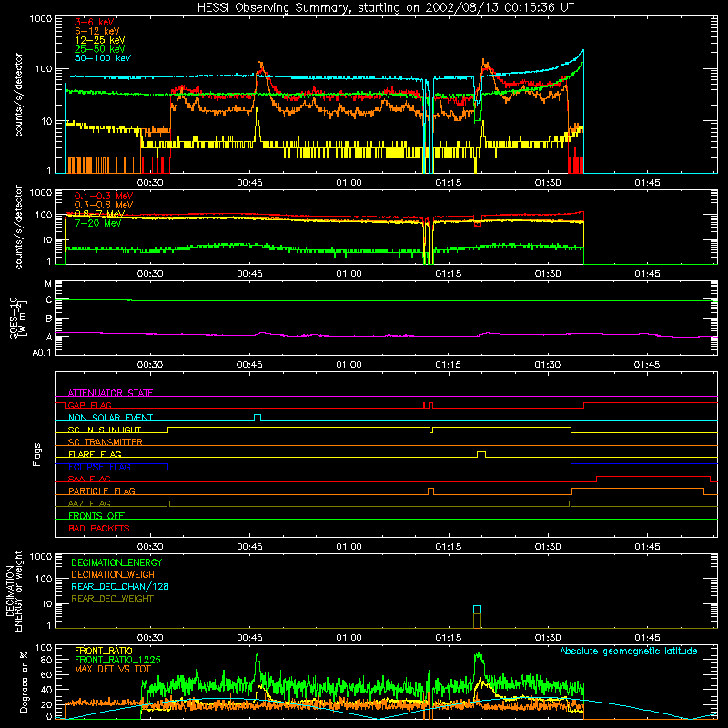Click the REAR_DEC_WEIGHT legend label

pos(112,599)
